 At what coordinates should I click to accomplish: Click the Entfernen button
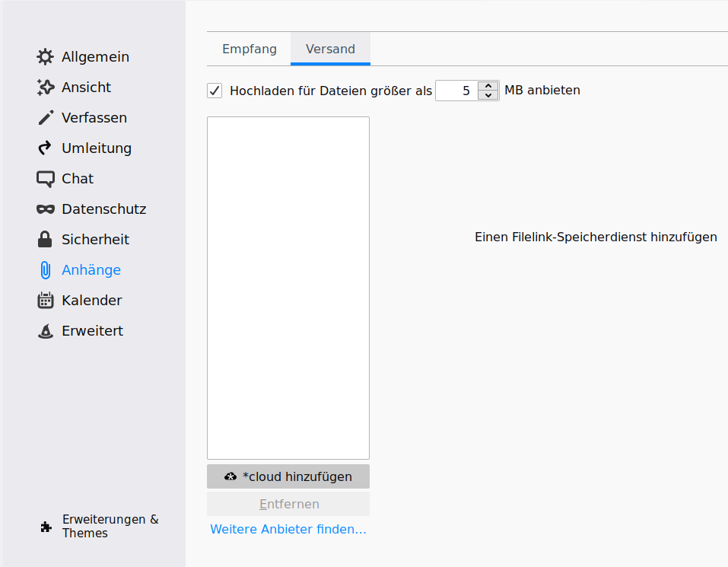(288, 504)
